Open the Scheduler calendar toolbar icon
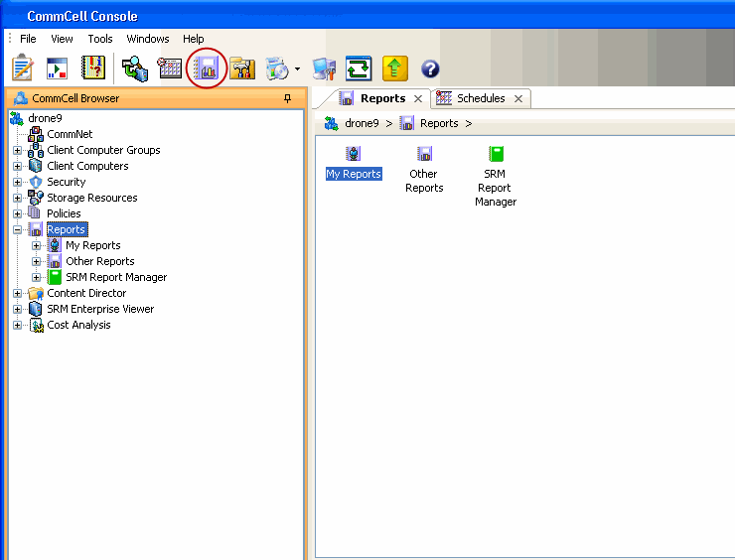Screen dimensions: 735x560 [x=170, y=68]
